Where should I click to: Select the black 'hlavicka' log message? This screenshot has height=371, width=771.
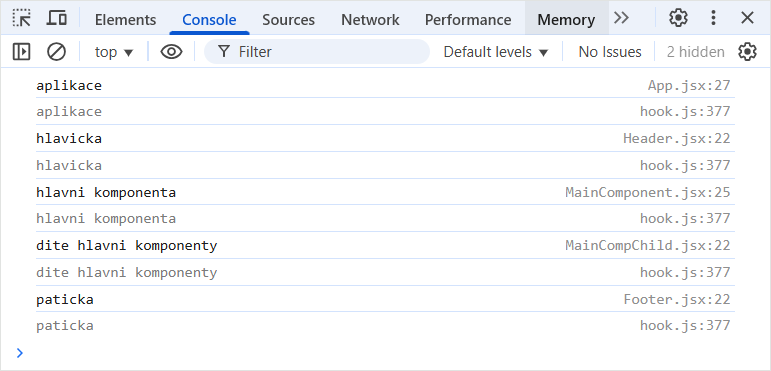69,139
